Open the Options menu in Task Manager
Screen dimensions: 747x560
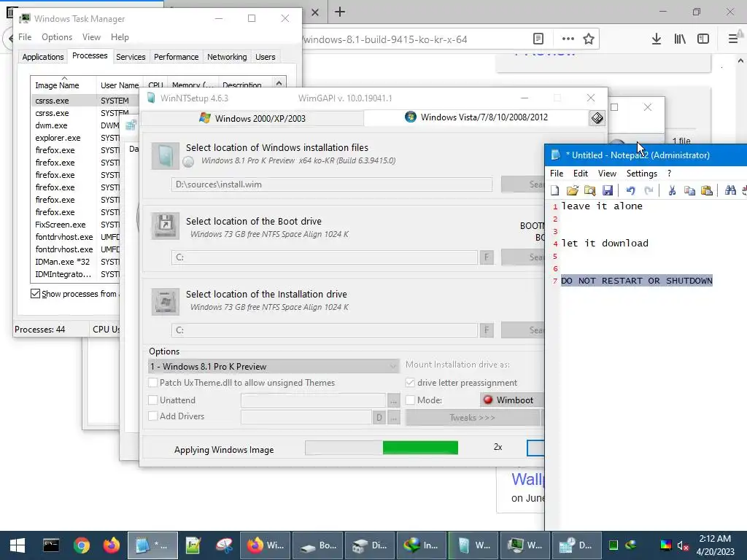(x=57, y=36)
